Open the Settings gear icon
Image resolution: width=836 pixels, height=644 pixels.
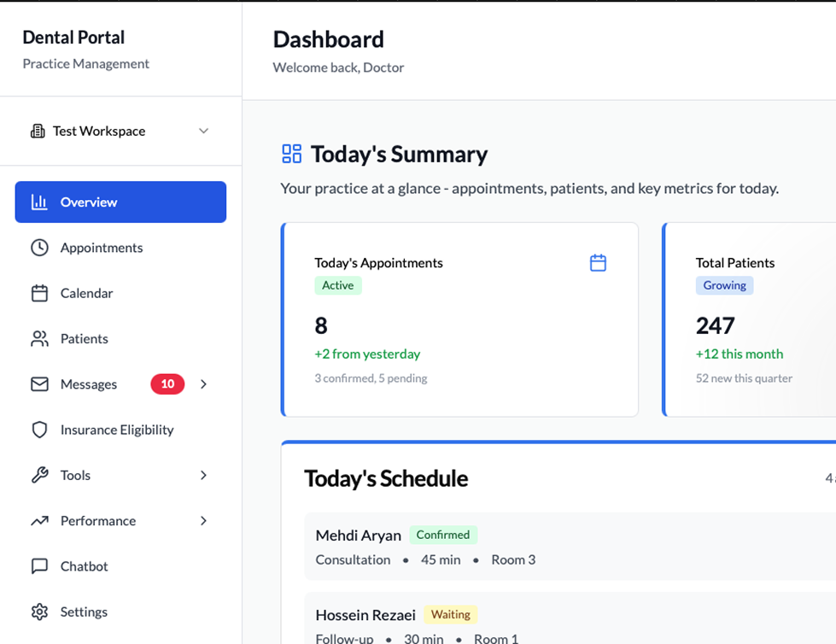coord(39,612)
